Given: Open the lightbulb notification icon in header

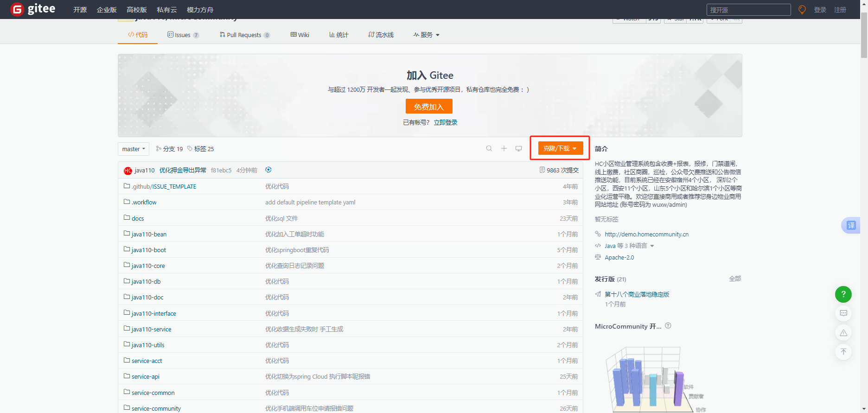Looking at the screenshot, I should pos(802,10).
